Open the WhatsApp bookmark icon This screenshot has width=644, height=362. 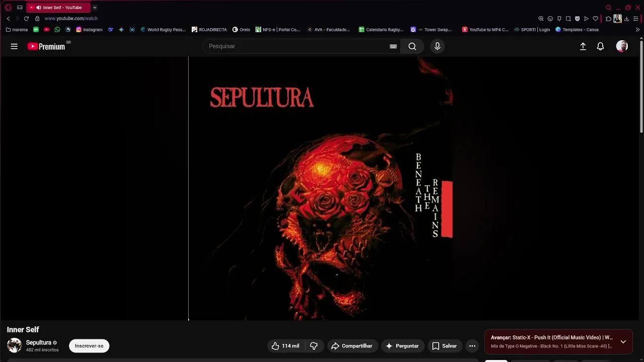click(57, 30)
